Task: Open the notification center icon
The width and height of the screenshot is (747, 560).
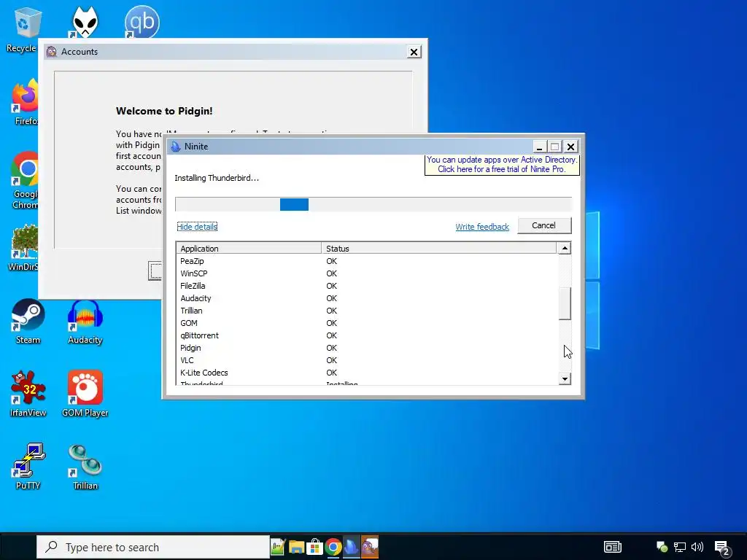Action: 722,548
